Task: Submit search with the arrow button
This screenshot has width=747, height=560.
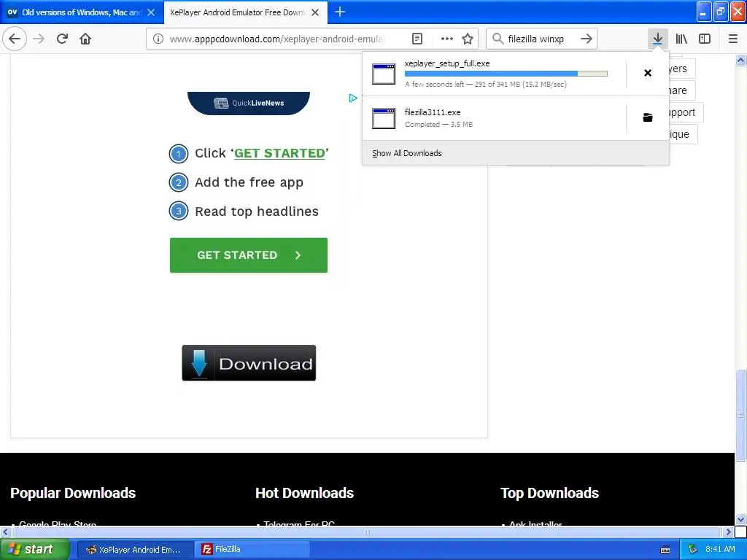Action: coord(586,39)
